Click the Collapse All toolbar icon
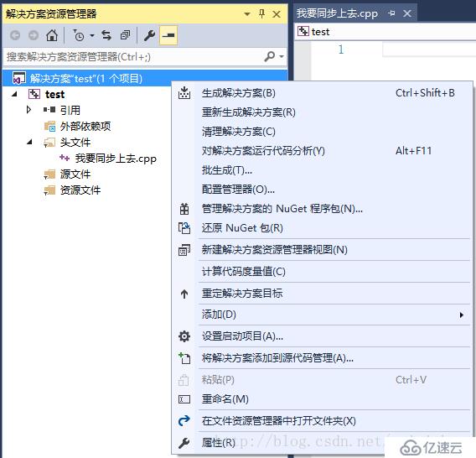 click(125, 35)
